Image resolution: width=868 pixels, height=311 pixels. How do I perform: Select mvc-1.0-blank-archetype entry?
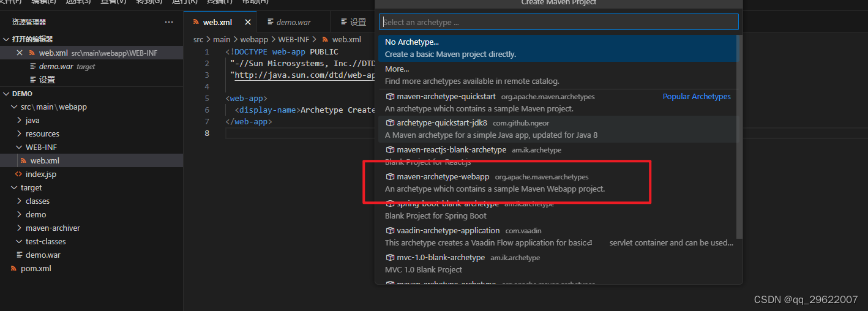coord(556,264)
